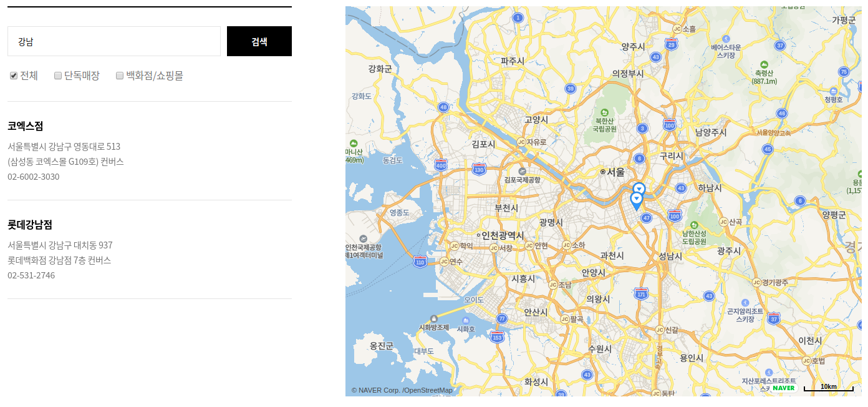This screenshot has width=868, height=407.
Task: Click the route 47 shield
Action: (647, 218)
